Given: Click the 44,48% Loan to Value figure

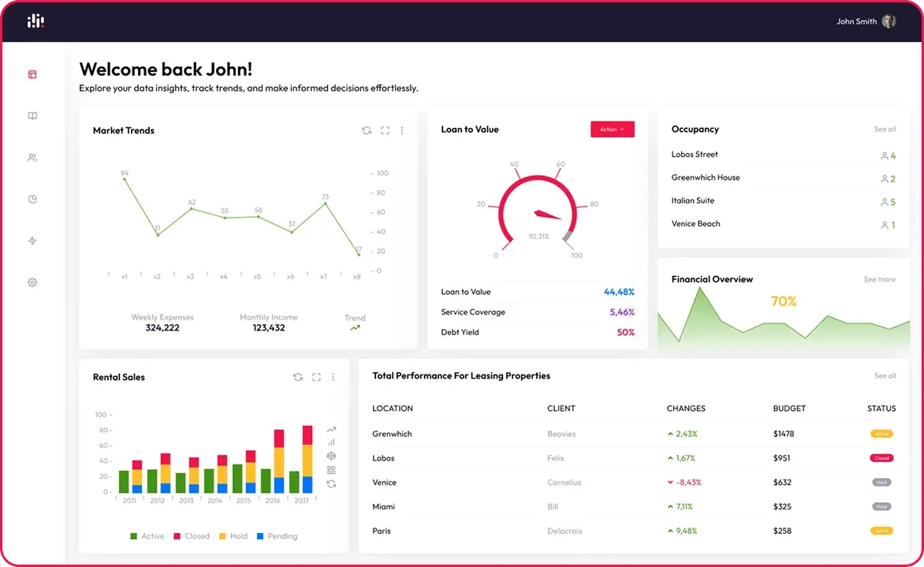Looking at the screenshot, I should 619,292.
